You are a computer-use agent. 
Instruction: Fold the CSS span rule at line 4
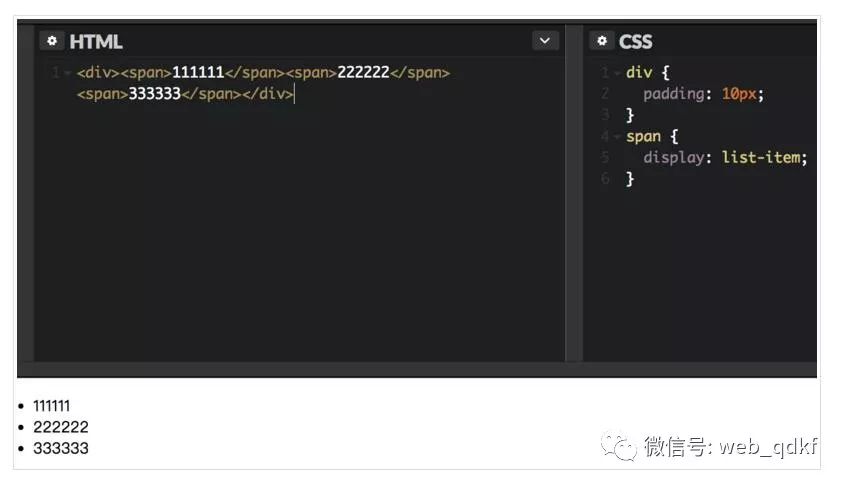617,137
